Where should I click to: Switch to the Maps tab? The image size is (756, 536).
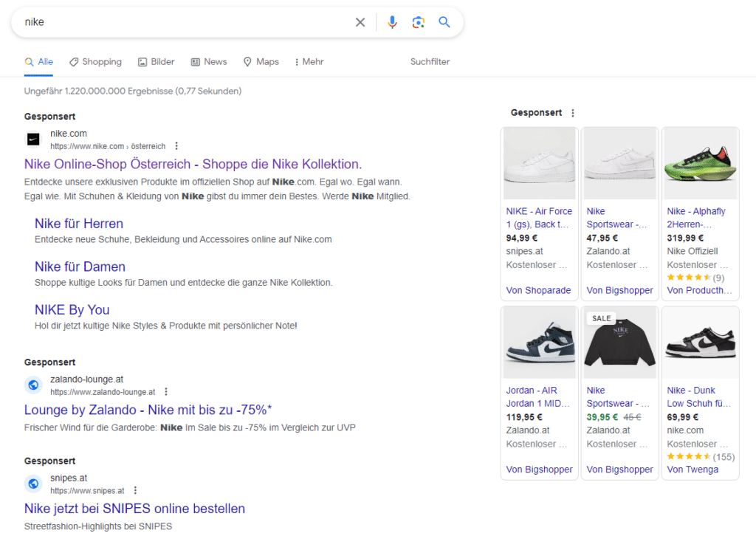tap(261, 62)
